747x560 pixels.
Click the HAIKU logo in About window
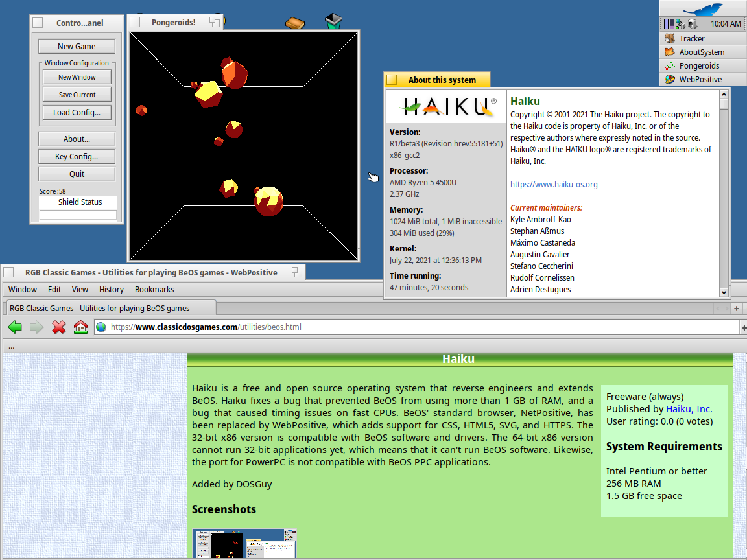[449, 107]
